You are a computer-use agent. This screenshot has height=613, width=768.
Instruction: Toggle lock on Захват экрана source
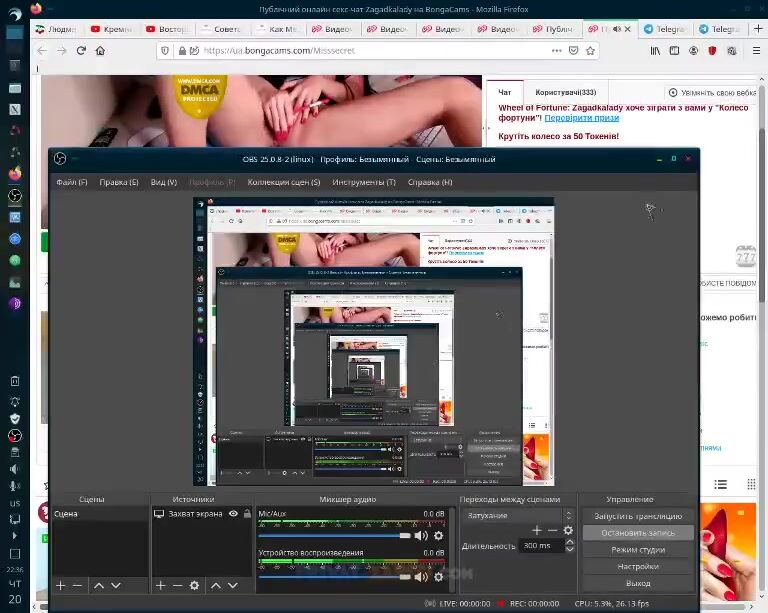tap(246, 514)
